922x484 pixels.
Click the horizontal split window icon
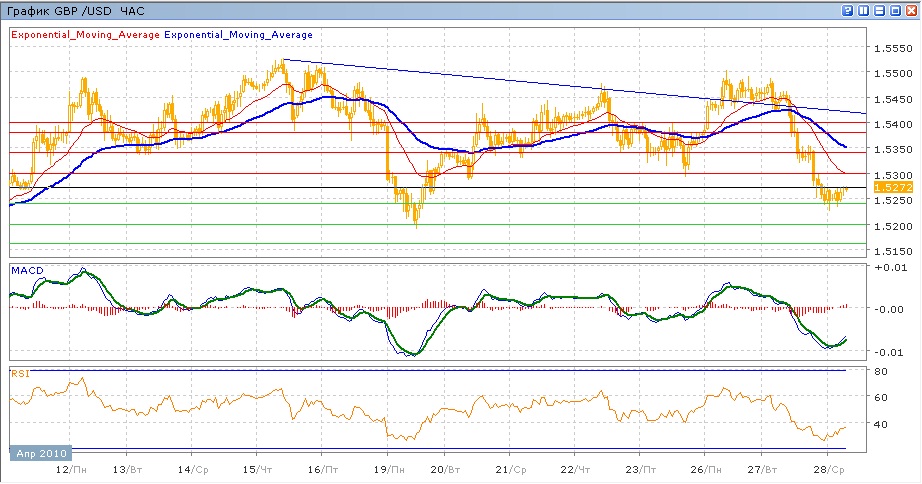pos(880,10)
